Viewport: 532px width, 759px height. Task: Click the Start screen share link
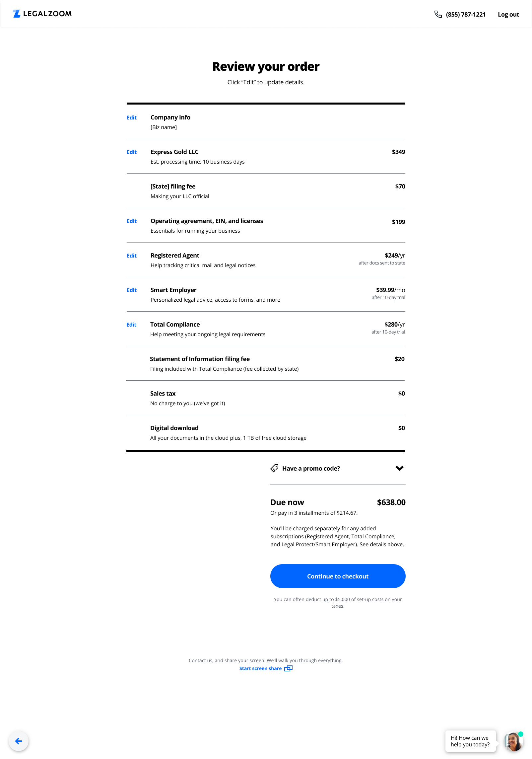click(x=260, y=668)
